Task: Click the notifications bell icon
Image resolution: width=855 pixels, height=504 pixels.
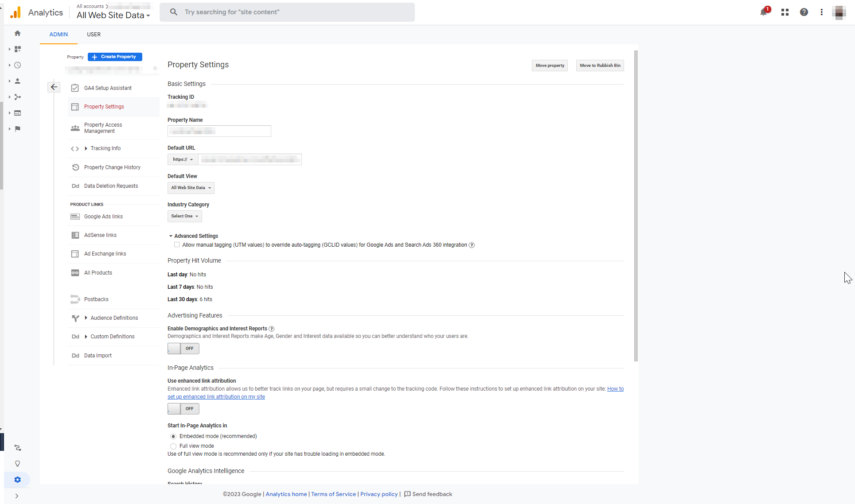Action: point(763,12)
